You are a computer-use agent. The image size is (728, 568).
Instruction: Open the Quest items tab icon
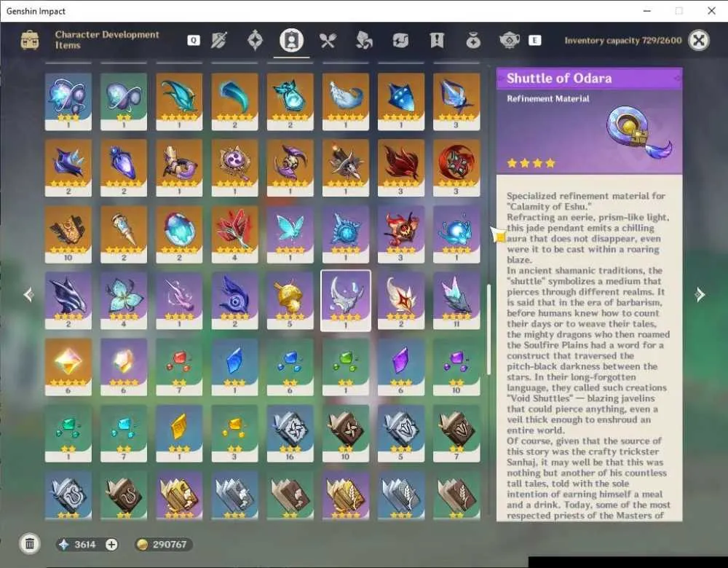(x=437, y=40)
